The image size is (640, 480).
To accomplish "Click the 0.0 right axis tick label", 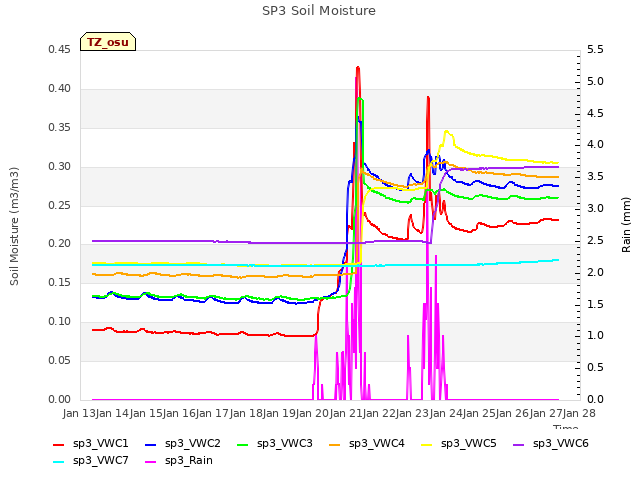I will pos(595,399).
